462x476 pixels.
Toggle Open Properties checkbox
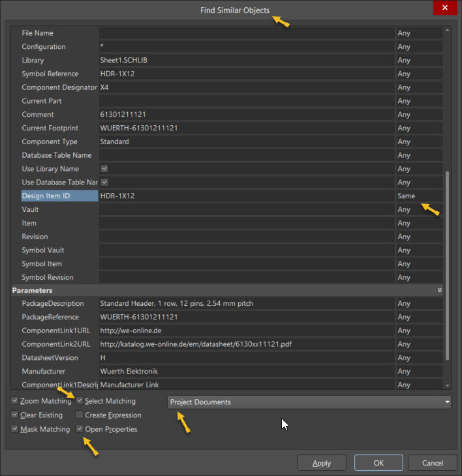pyautogui.click(x=79, y=428)
